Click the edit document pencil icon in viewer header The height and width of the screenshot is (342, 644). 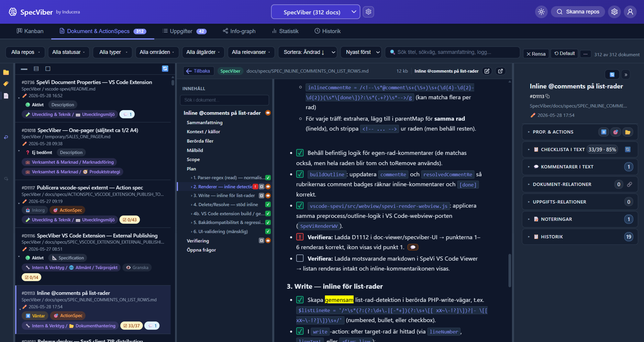click(x=487, y=71)
